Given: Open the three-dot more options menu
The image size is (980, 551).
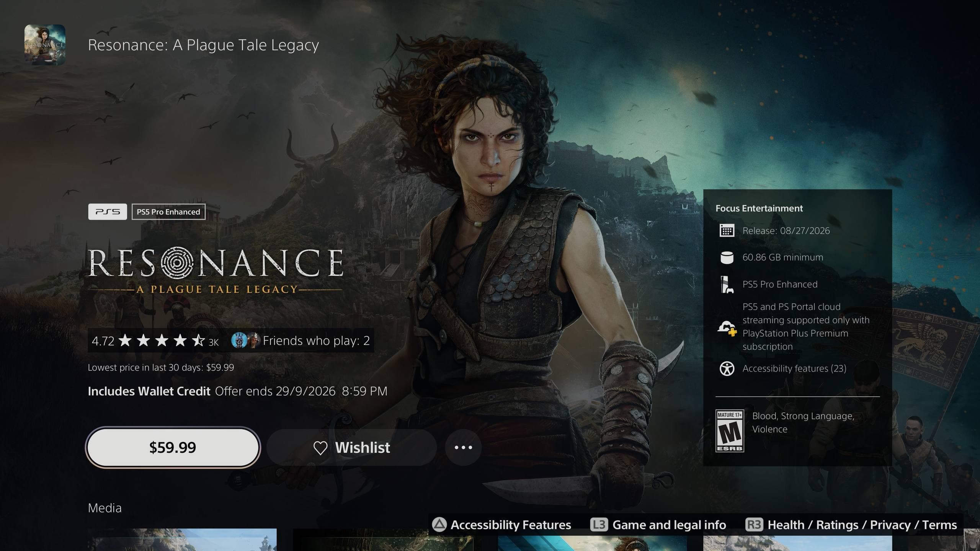Looking at the screenshot, I should [x=463, y=447].
